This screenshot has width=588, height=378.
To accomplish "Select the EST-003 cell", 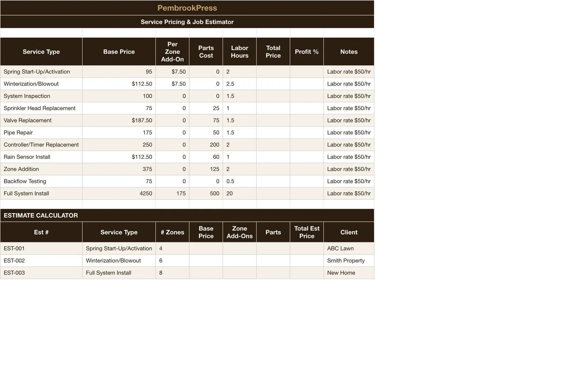I will click(41, 273).
